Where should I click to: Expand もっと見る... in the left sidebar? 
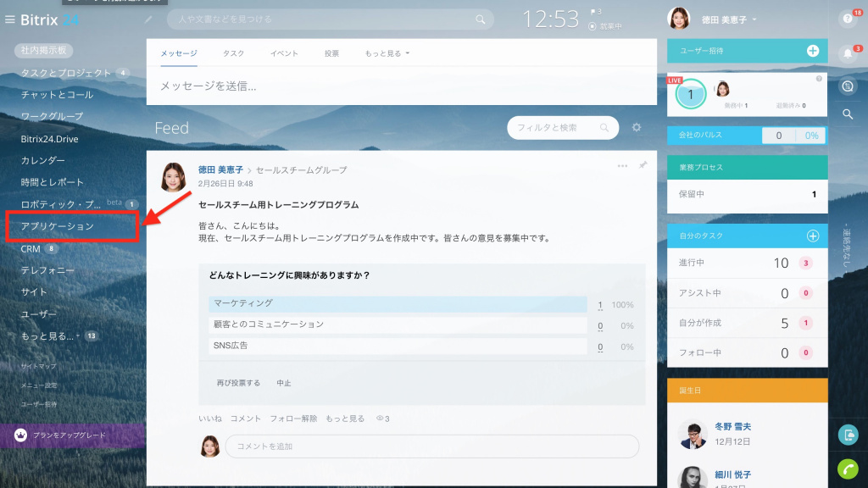click(50, 335)
